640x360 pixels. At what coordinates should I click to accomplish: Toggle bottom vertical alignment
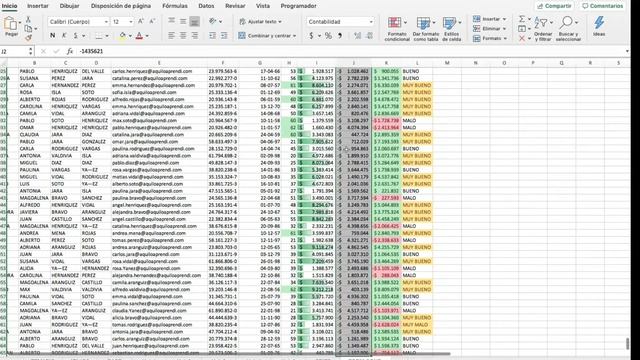(194, 21)
